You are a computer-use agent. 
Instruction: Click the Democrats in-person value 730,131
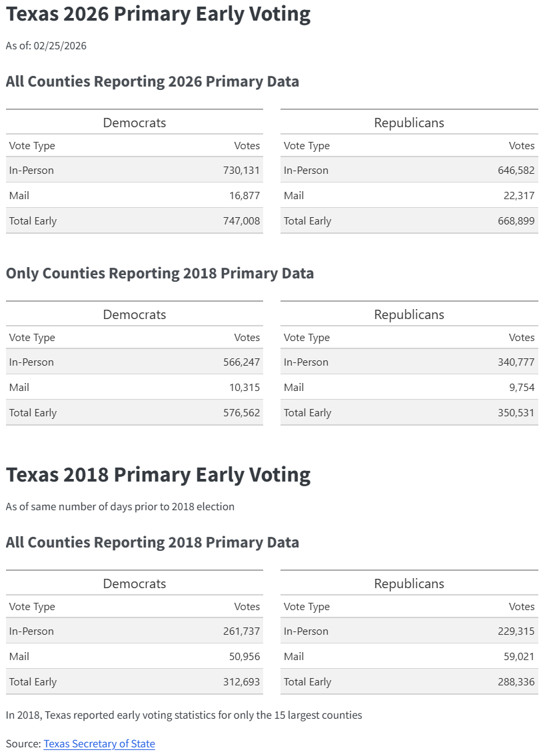(x=241, y=170)
